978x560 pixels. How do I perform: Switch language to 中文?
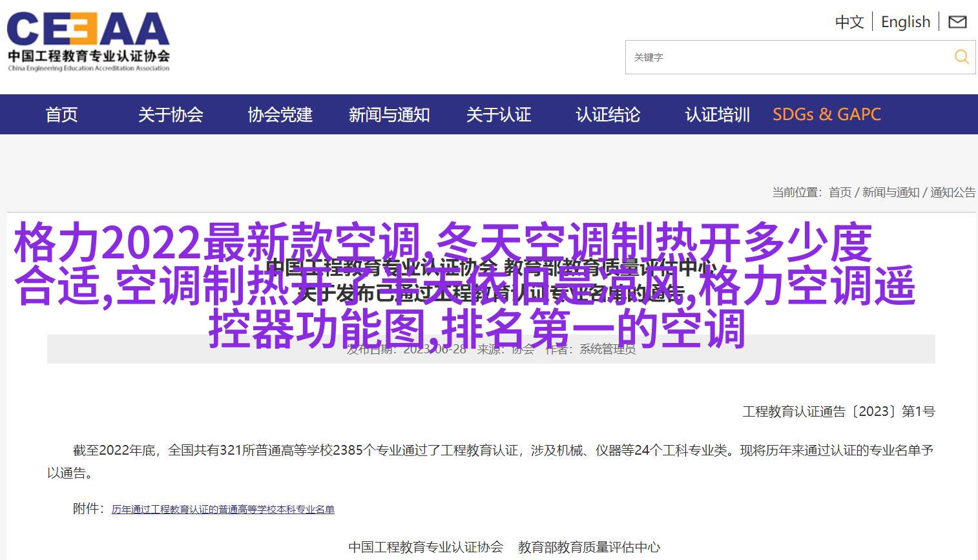(849, 22)
